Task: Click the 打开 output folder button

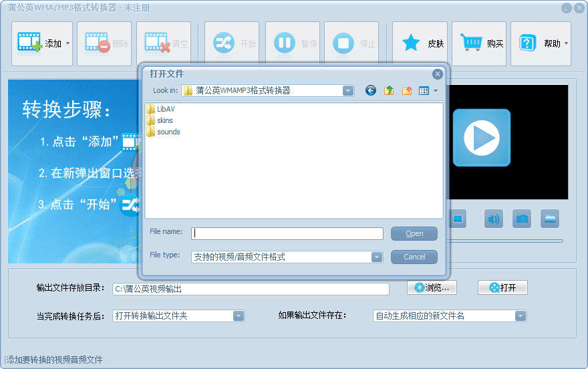Action: [x=502, y=287]
